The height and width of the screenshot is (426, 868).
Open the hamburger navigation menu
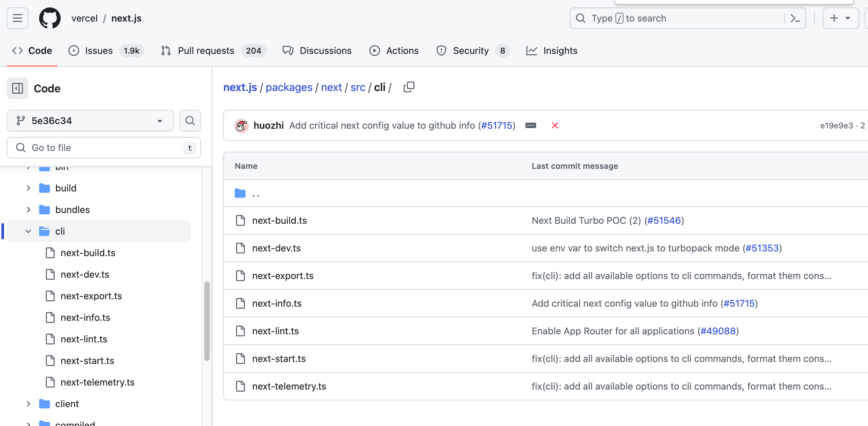[x=18, y=18]
